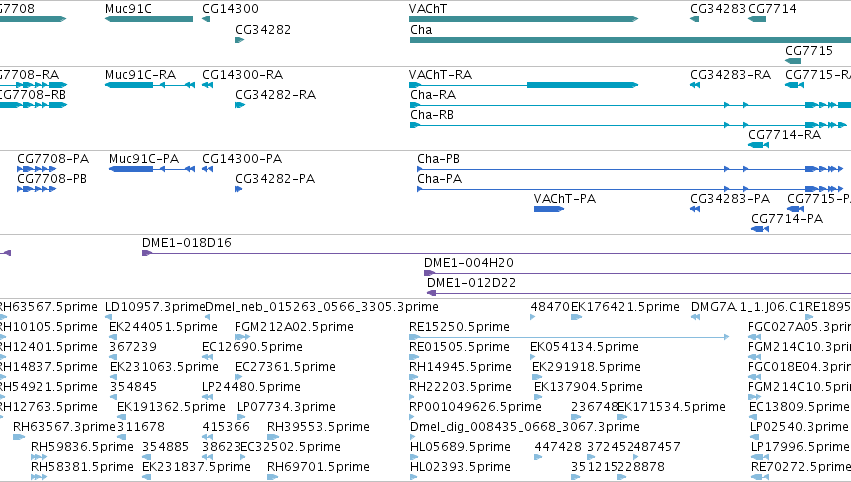Click the Cha gene label
The height and width of the screenshot is (482, 851).
[x=421, y=30]
